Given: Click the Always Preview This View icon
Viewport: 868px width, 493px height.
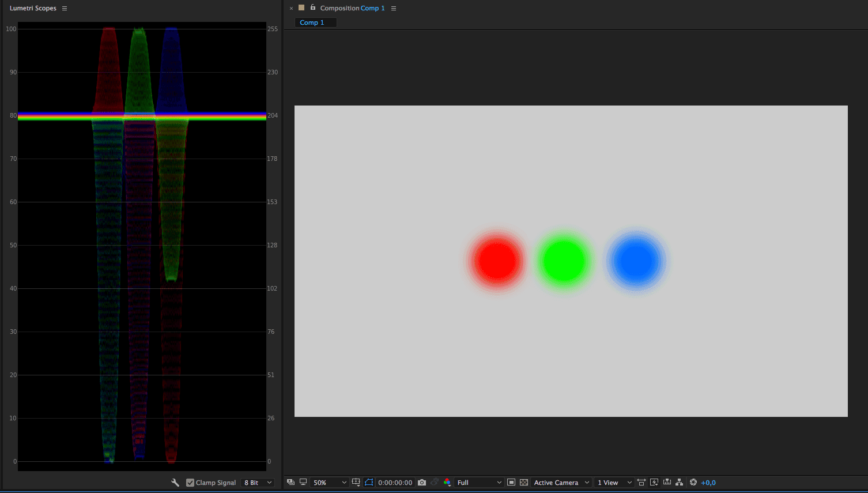Looking at the screenshot, I should pos(290,483).
